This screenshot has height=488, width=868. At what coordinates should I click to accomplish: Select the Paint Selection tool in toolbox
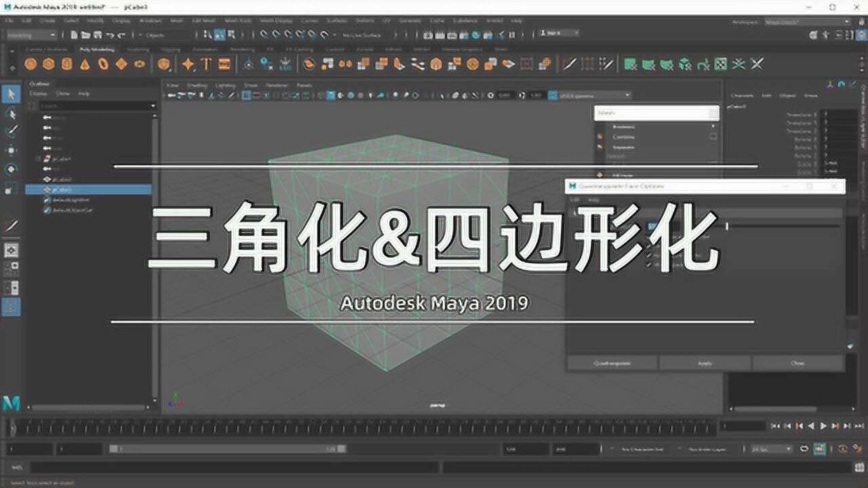[11, 131]
